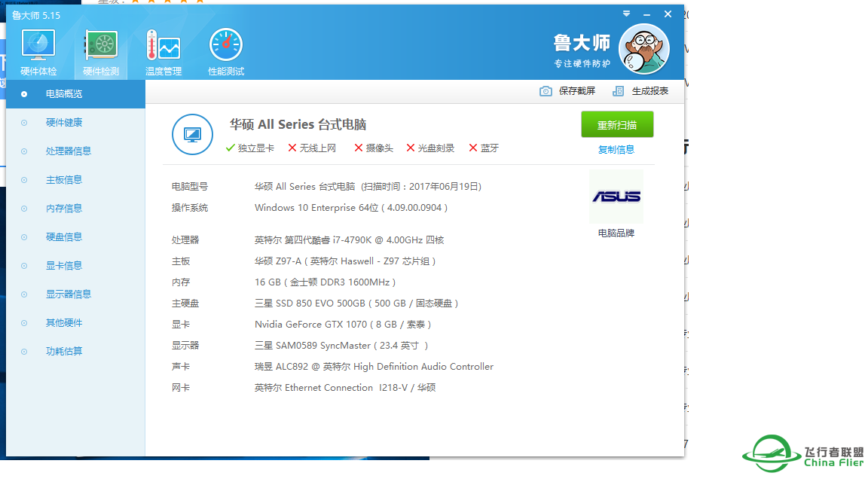Image resolution: width=868 pixels, height=488 pixels.
Task: Click the Nvidia GeForce GTX 1070 value
Action: (343, 325)
